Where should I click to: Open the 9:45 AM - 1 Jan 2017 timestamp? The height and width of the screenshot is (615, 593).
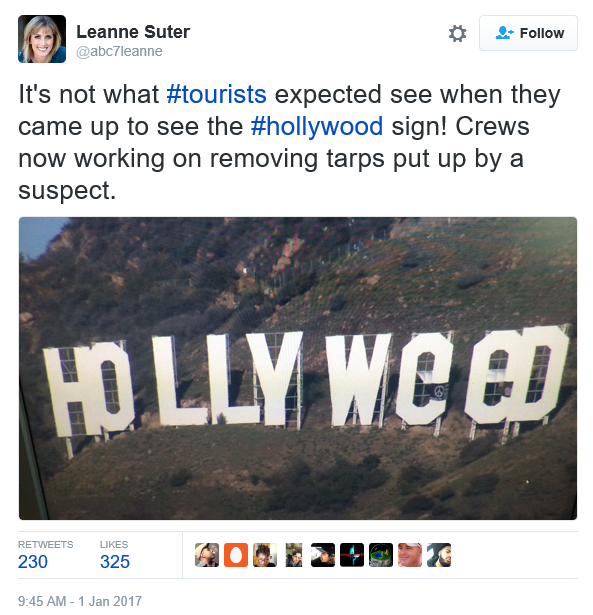(80, 601)
